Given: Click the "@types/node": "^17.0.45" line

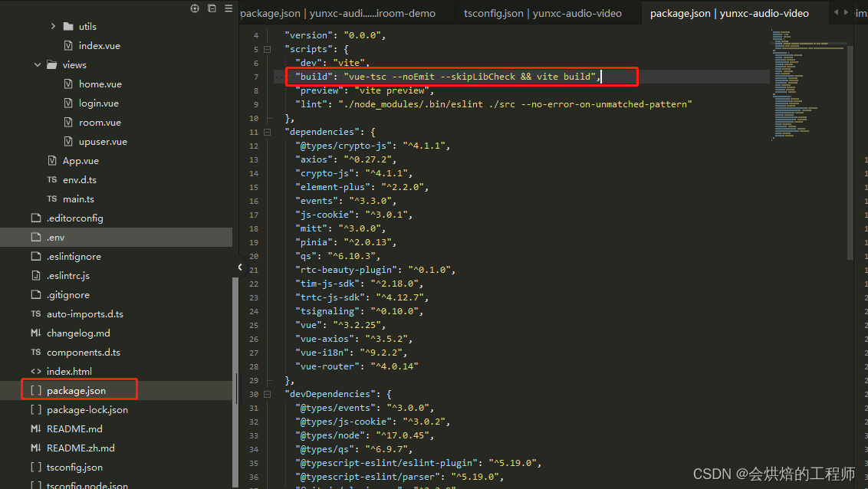Looking at the screenshot, I should click(365, 435).
